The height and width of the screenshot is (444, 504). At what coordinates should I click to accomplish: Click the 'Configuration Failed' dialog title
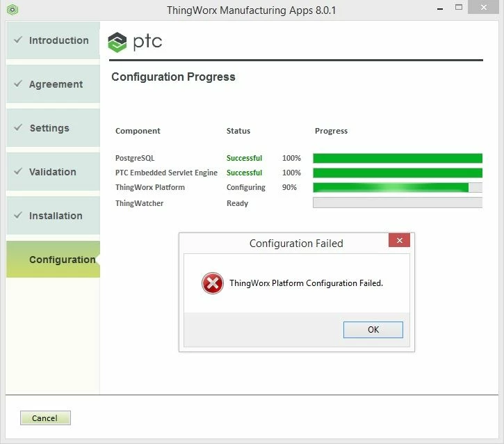click(296, 244)
